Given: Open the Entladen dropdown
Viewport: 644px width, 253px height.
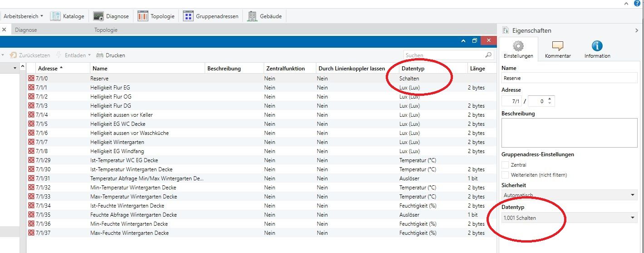Looking at the screenshot, I should 73,55.
